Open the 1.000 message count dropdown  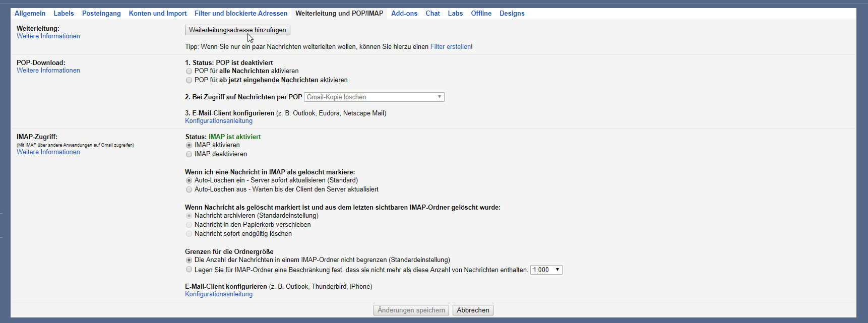point(546,270)
